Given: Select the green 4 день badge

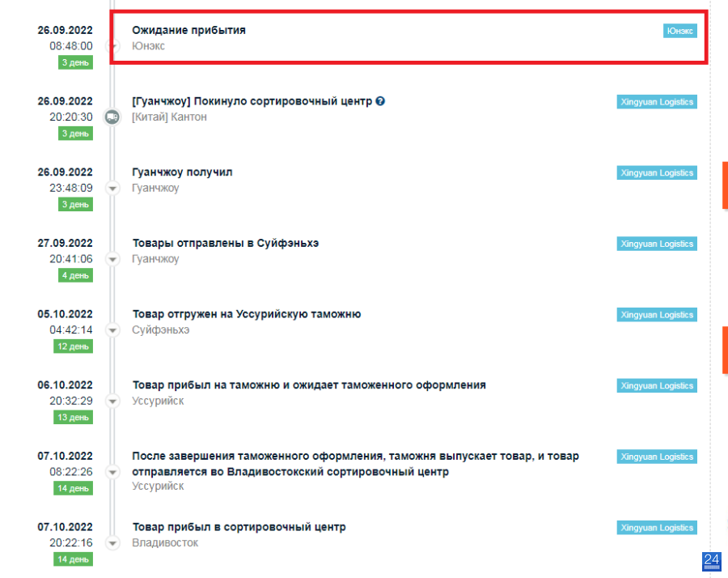Looking at the screenshot, I should coord(75,275).
